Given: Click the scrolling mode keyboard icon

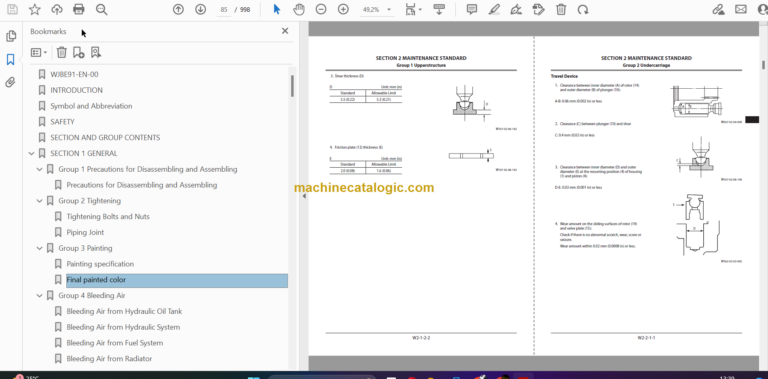Looking at the screenshot, I should (x=439, y=9).
